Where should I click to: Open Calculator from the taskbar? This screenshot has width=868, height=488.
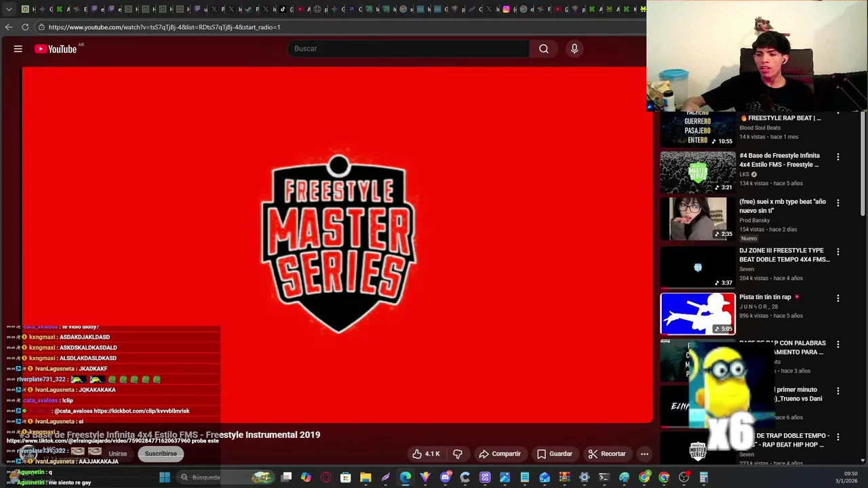[703, 477]
